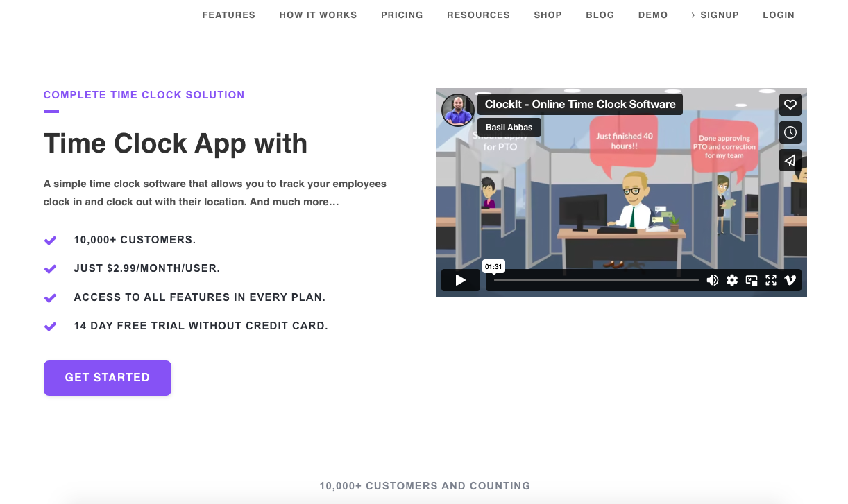Screen dimensions: 848x504
Task: Play the ClockIt video
Action: click(461, 280)
